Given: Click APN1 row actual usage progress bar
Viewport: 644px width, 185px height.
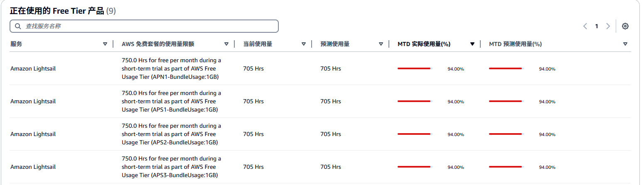Looking at the screenshot, I should coord(415,68).
